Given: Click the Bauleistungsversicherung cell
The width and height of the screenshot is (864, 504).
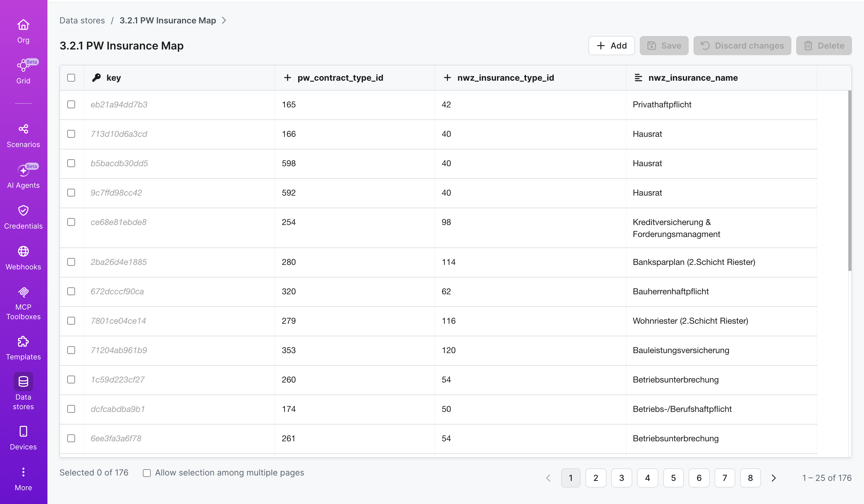Looking at the screenshot, I should 721,351.
